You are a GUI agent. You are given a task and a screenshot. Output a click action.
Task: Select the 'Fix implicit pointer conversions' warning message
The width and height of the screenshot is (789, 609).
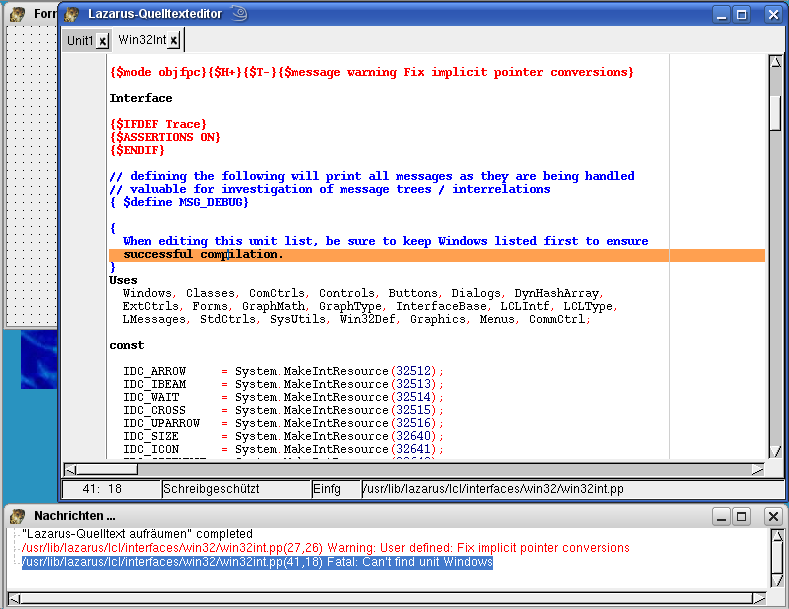point(325,548)
